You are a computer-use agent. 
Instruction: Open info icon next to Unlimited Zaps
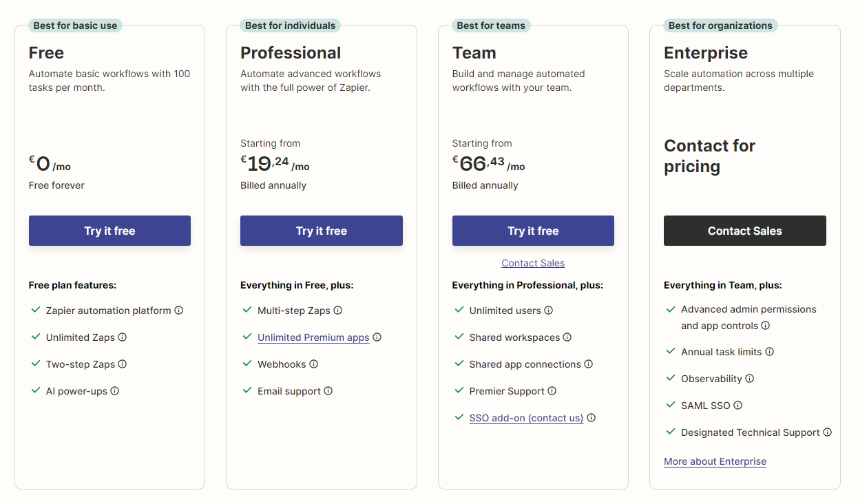pos(123,337)
